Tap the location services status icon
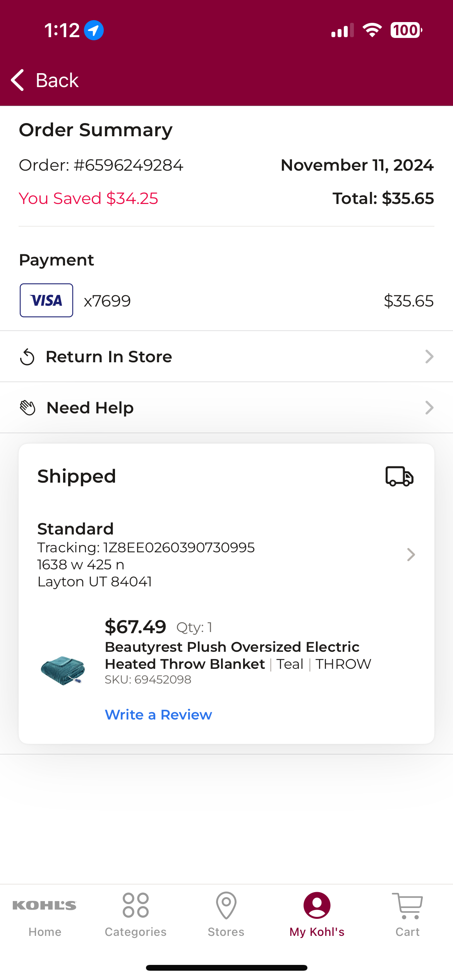Image resolution: width=453 pixels, height=980 pixels. pos(94,30)
